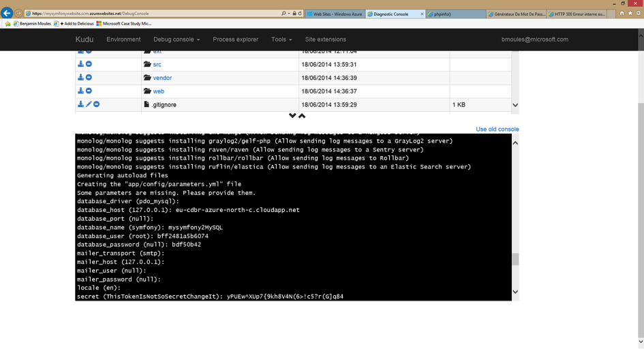This screenshot has height=349, width=644.
Task: Click the .gitignore file name
Action: 164,105
